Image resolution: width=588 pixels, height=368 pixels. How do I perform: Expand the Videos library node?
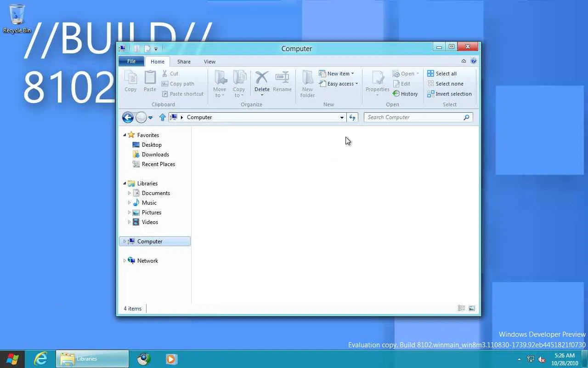coord(130,222)
